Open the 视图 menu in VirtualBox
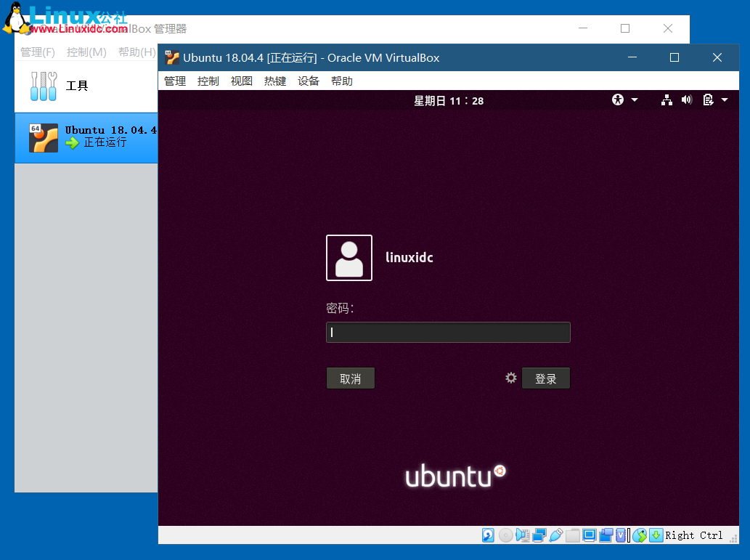Screen dimensions: 750x560 click(x=241, y=81)
